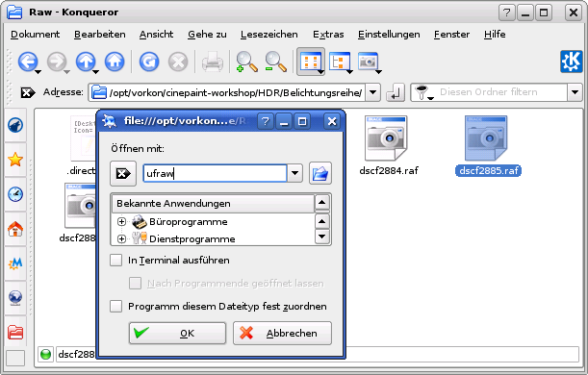The height and width of the screenshot is (375, 588).
Task: Go back with the blue Back arrow
Action: (x=28, y=62)
